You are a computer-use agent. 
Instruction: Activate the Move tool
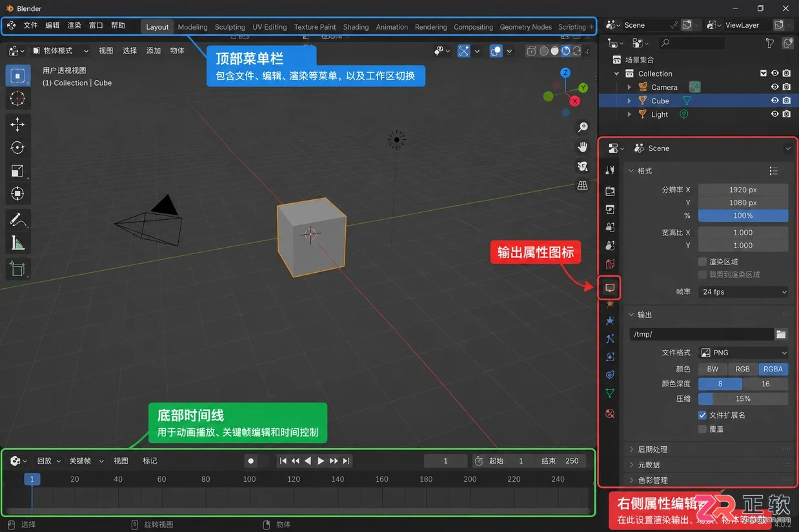pos(17,124)
